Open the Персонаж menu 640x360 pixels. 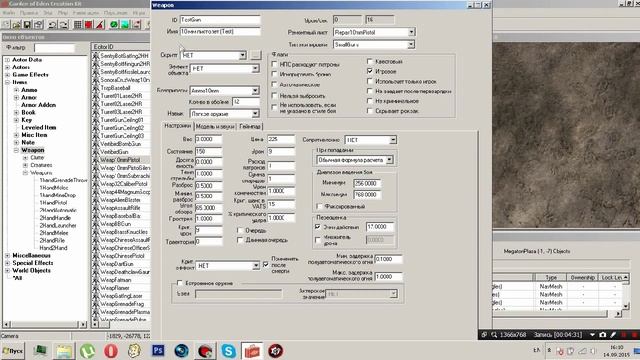[116, 13]
